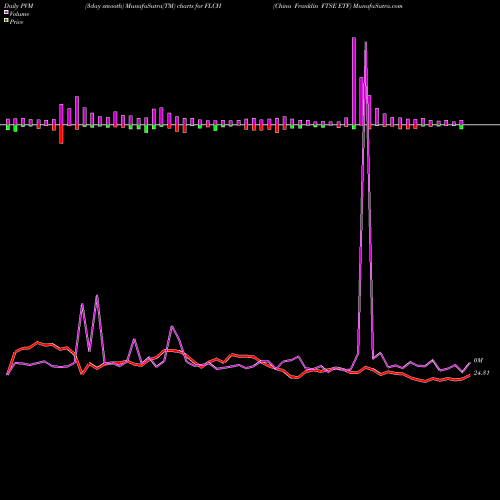Image resolution: width=500 pixels, height=500 pixels.
Task: Click the '24.81' price value label
Action: pyautogui.click(x=481, y=373)
